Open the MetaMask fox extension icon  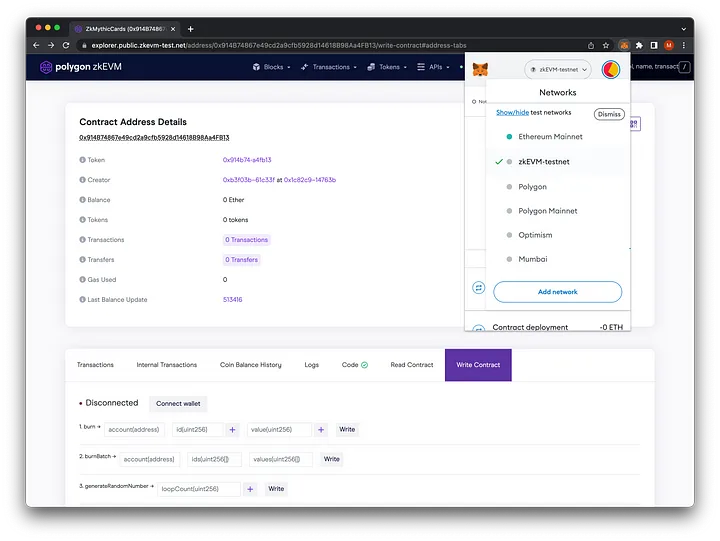[x=624, y=45]
